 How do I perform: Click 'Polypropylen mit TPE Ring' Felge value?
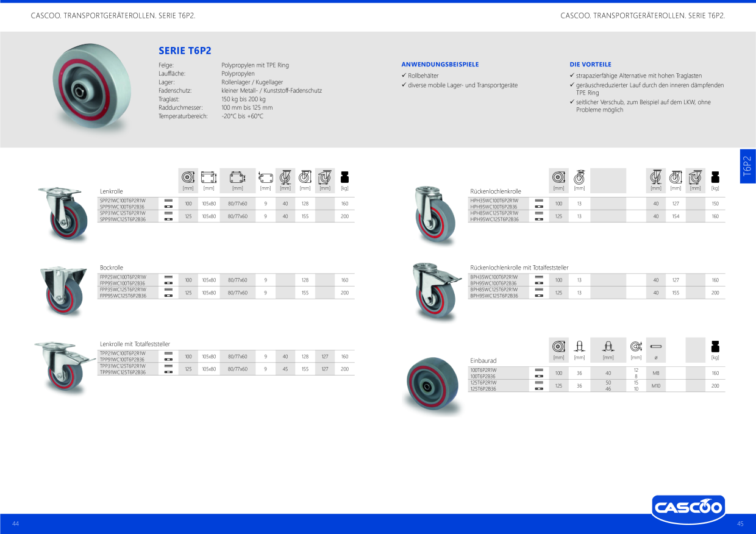[255, 65]
